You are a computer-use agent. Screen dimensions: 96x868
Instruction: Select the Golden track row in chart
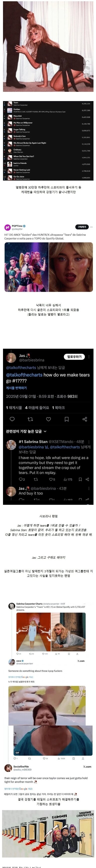pyautogui.click(x=48, y=110)
